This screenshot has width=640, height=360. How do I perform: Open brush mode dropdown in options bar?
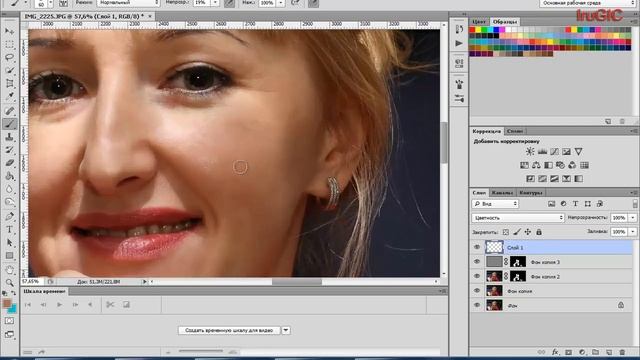[x=129, y=3]
